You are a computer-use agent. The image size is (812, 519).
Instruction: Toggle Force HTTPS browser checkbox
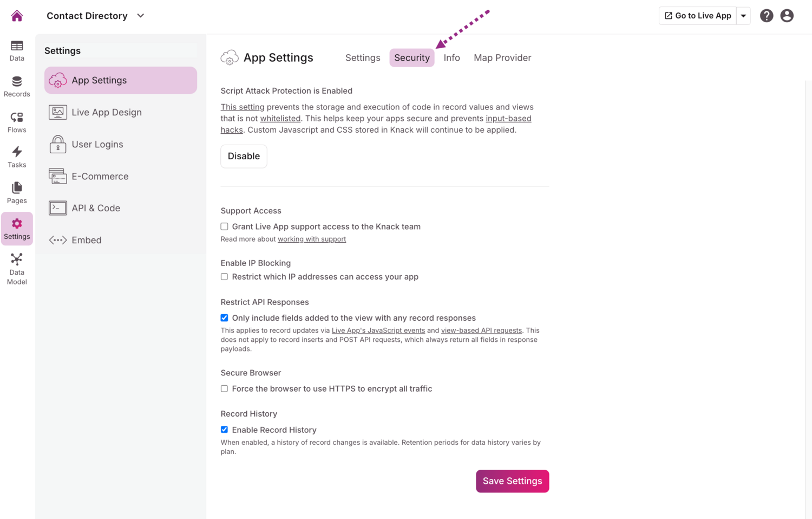[224, 389]
